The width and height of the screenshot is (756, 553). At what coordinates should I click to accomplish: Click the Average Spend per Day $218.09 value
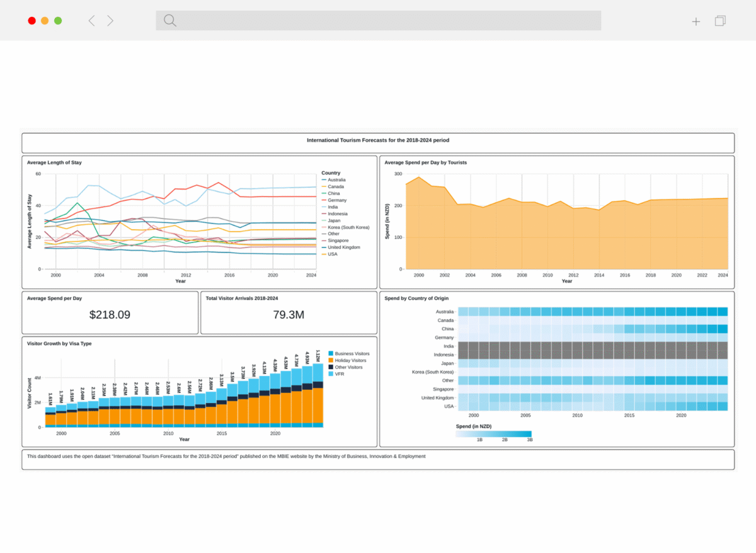pos(110,315)
